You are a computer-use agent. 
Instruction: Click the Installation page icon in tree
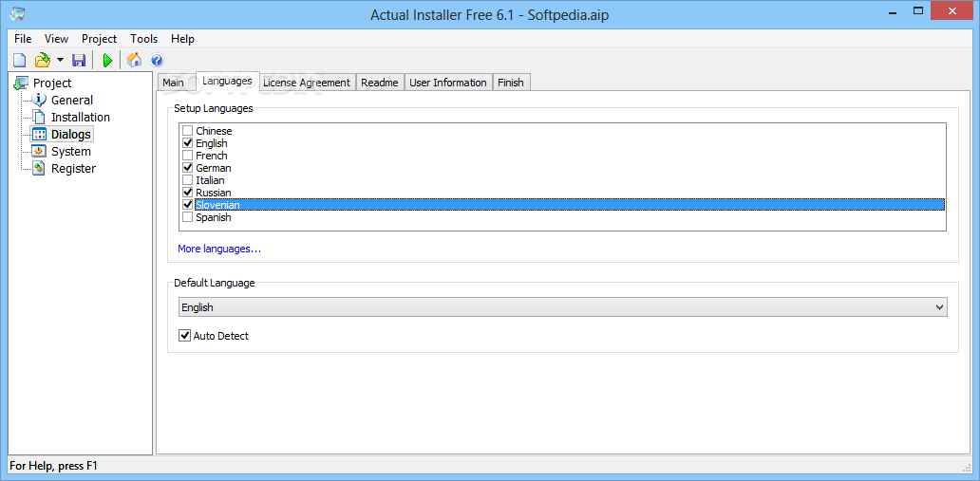[39, 117]
